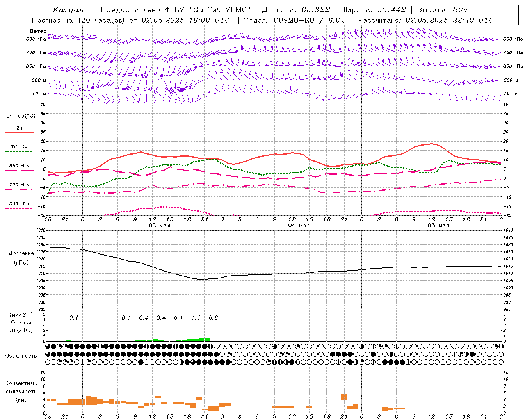Click the 'Тем-ра(°C)' temperature label
Screen dimensions: 525x420
click(x=19, y=116)
